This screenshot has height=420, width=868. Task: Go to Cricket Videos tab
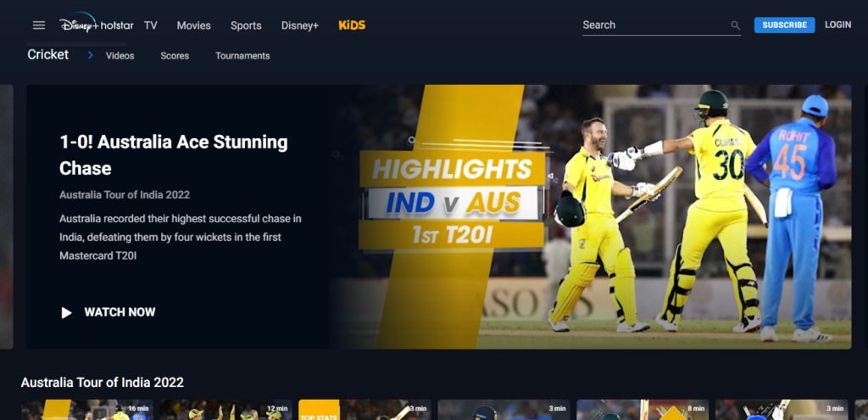click(x=120, y=56)
